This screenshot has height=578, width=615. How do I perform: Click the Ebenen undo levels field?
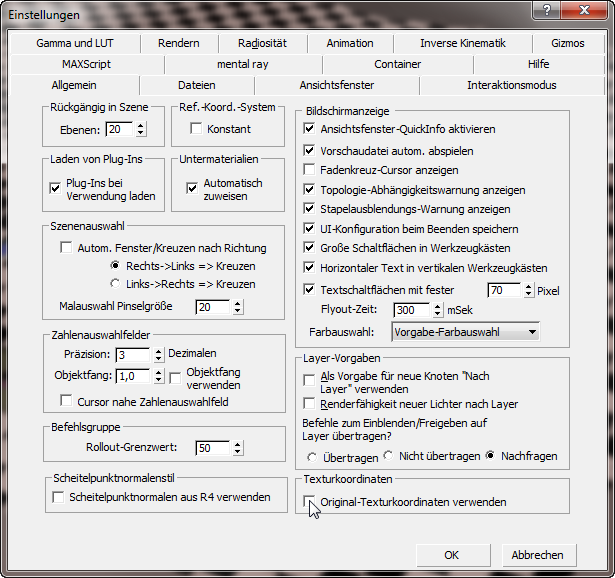tap(119, 129)
